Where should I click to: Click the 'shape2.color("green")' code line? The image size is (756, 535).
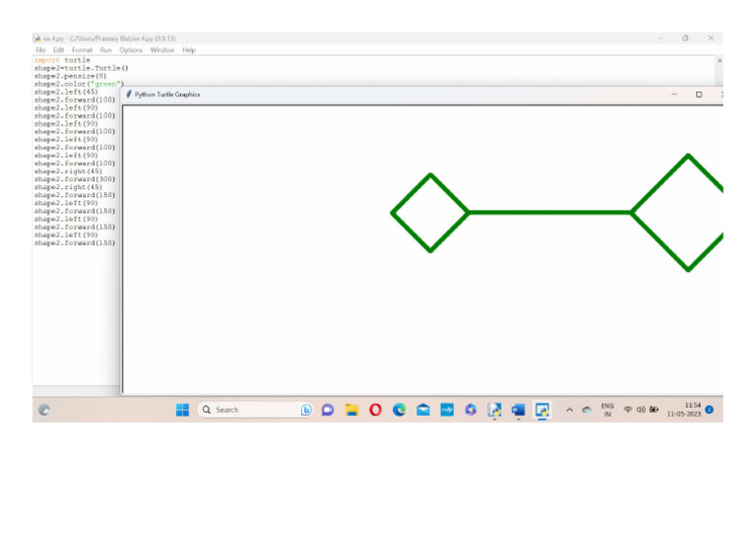pos(79,84)
